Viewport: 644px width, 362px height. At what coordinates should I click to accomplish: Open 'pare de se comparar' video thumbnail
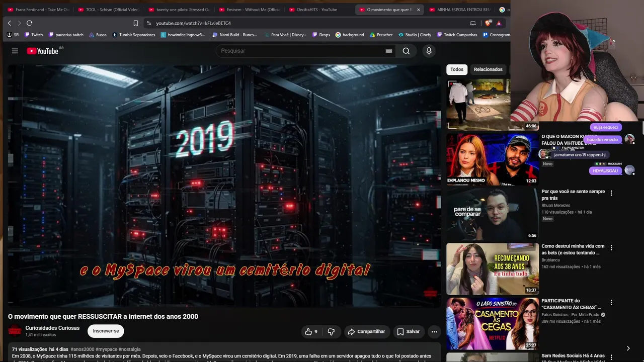(493, 214)
